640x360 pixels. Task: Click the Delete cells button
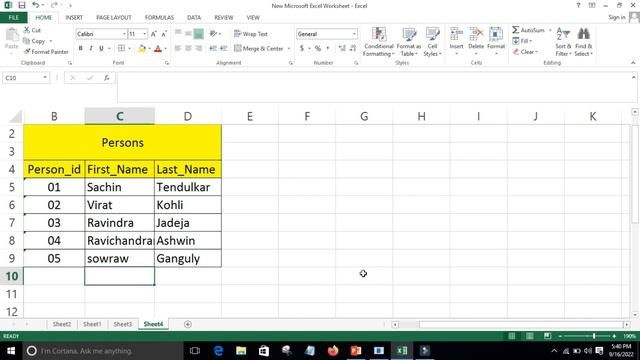[476, 41]
